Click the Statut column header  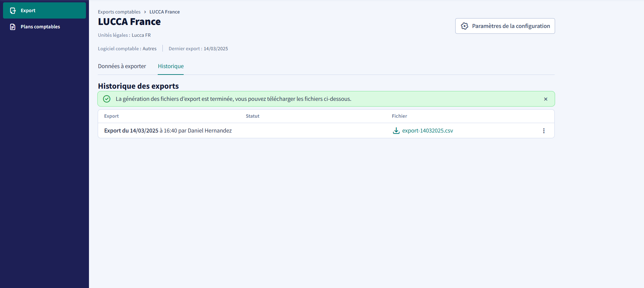point(252,116)
